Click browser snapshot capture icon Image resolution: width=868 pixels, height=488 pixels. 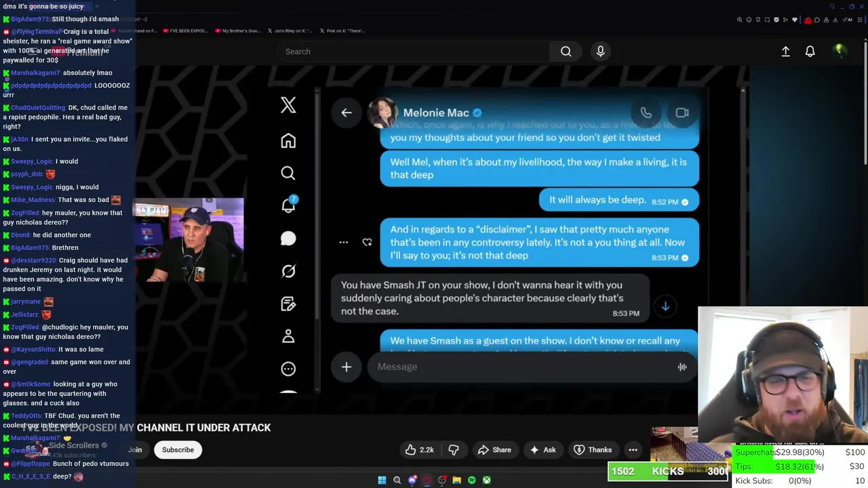click(x=767, y=20)
